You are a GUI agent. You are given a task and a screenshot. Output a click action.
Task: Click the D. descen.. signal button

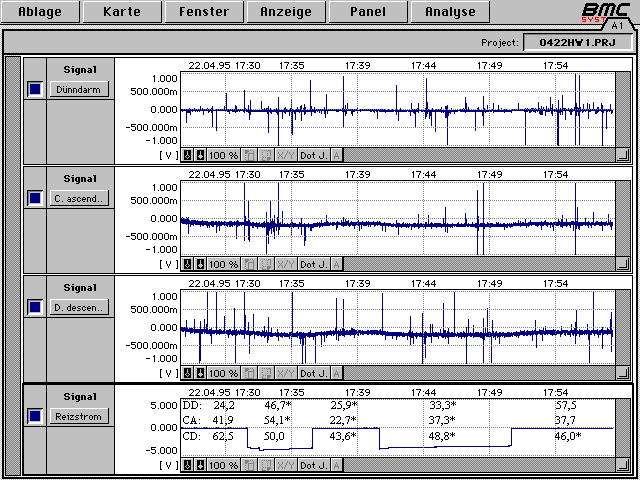point(79,307)
